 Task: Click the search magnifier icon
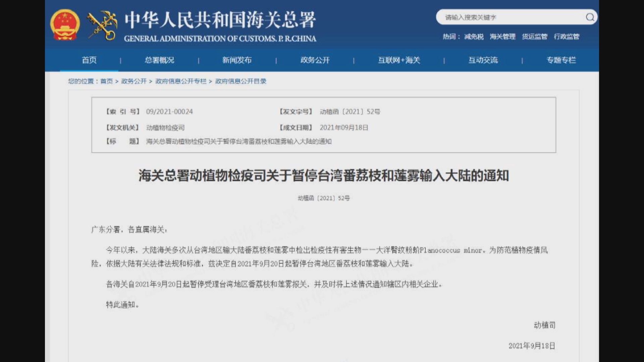coord(590,17)
